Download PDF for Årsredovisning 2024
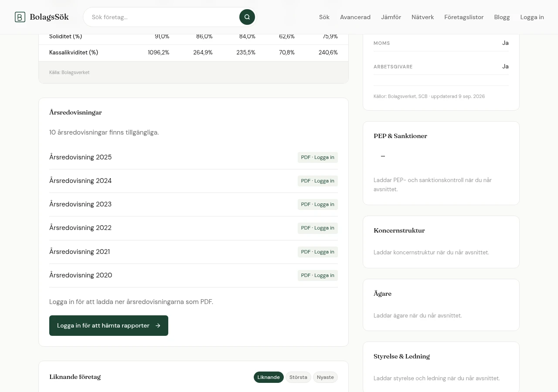 318,181
